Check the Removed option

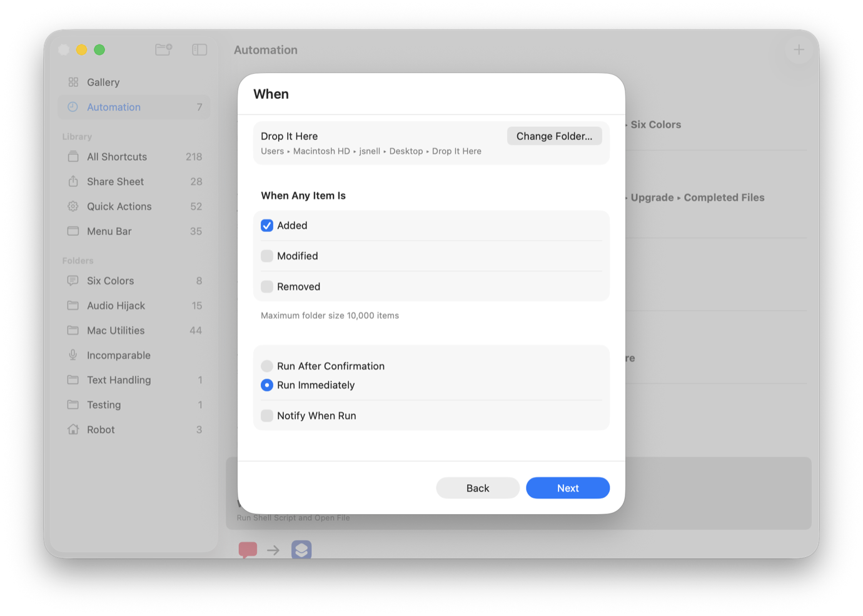point(267,286)
